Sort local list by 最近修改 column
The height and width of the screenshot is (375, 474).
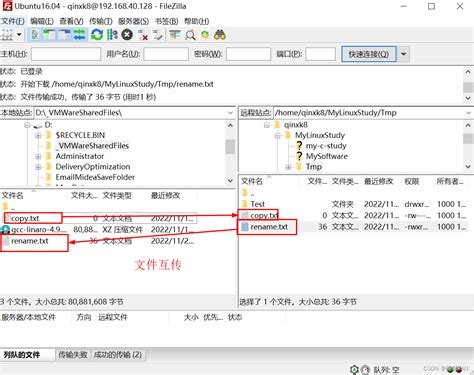tap(165, 195)
